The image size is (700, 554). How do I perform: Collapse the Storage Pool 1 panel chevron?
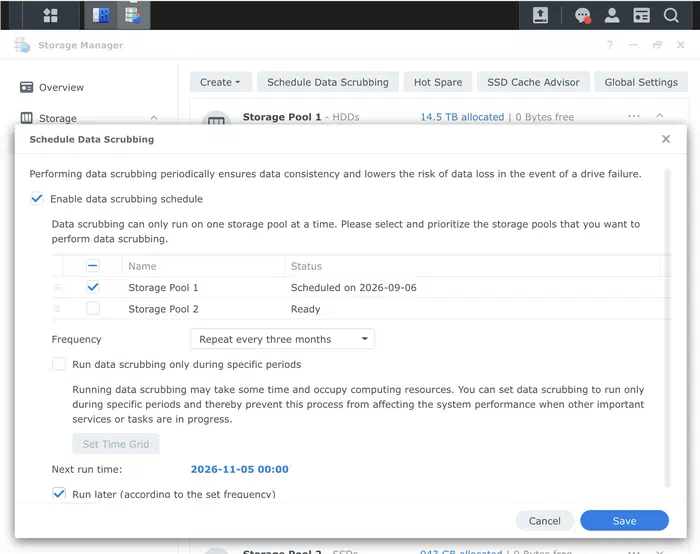pyautogui.click(x=660, y=116)
